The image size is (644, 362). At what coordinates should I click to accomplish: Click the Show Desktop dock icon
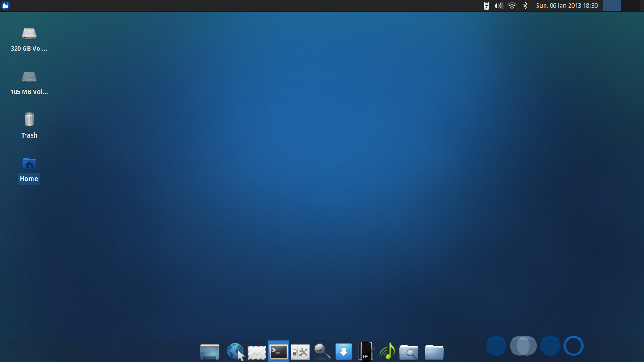point(210,352)
